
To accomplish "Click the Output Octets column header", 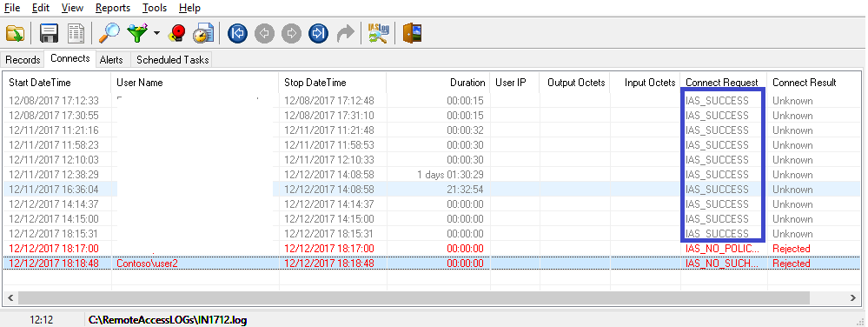I will click(575, 83).
